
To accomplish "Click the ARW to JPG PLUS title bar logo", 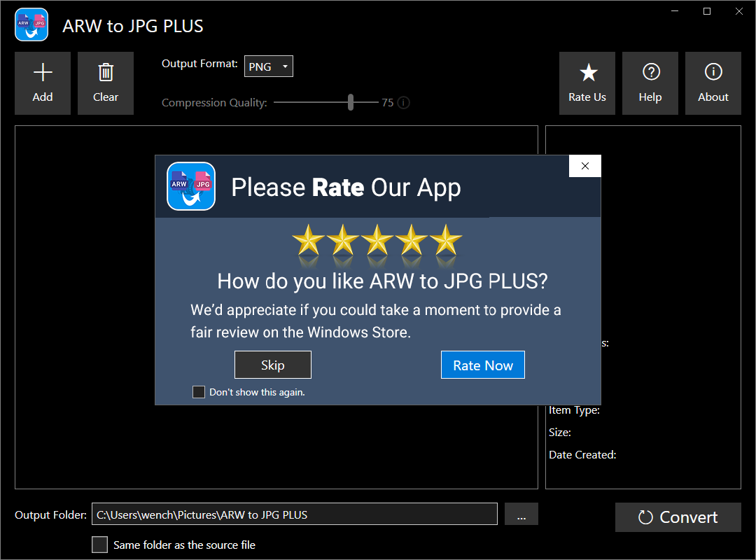I will 31,24.
